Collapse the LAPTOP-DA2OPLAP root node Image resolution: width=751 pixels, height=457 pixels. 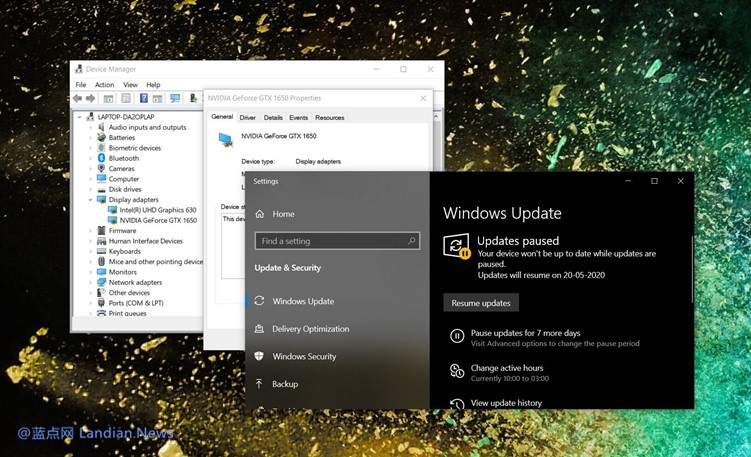tap(80, 117)
